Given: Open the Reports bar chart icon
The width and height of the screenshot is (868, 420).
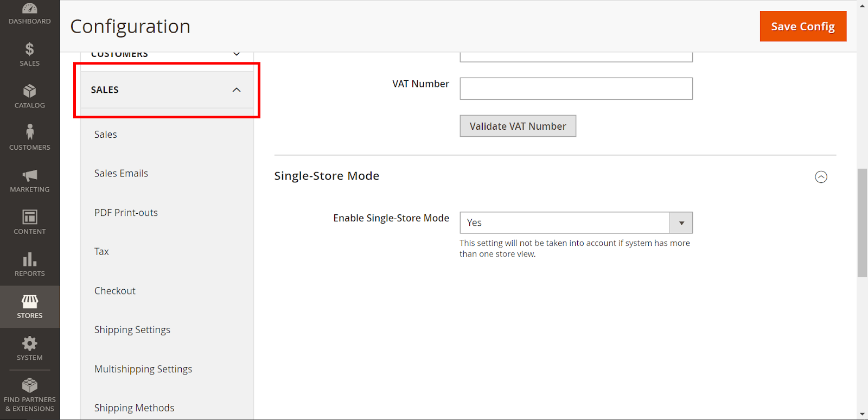Looking at the screenshot, I should [x=30, y=259].
